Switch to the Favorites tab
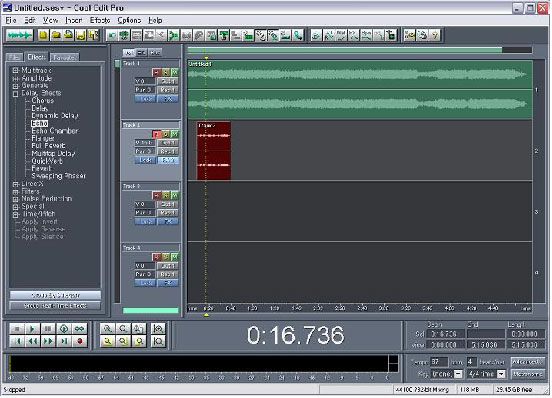Image resolution: width=552 pixels, height=398 pixels. click(65, 57)
